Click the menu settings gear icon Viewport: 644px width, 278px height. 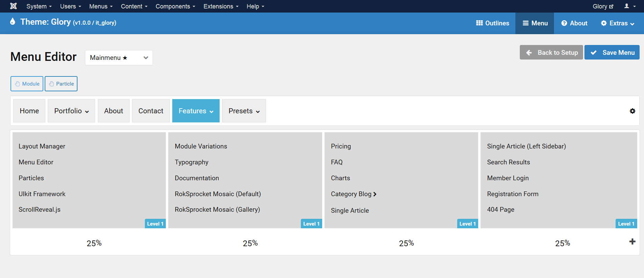632,111
